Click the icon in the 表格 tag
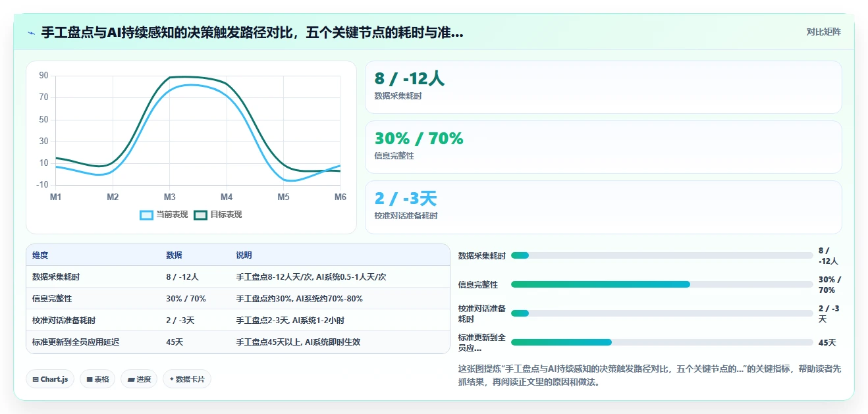 point(90,379)
